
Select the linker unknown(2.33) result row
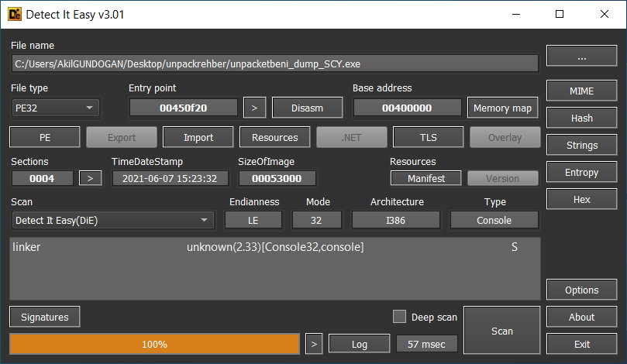274,247
